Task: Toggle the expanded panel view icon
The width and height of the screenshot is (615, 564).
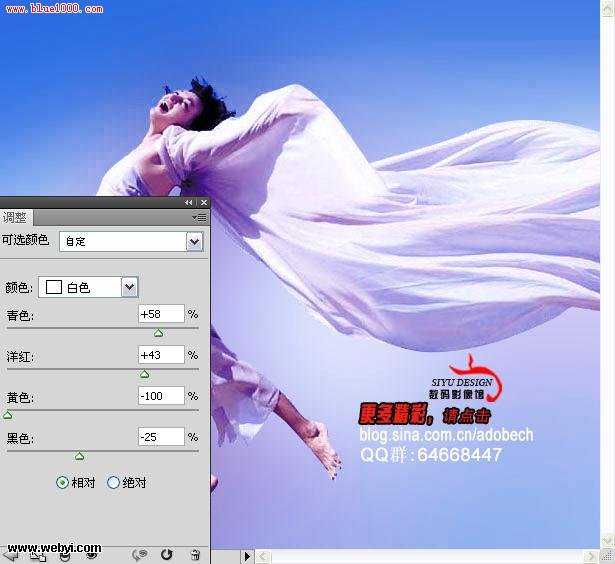Action: (x=38, y=555)
